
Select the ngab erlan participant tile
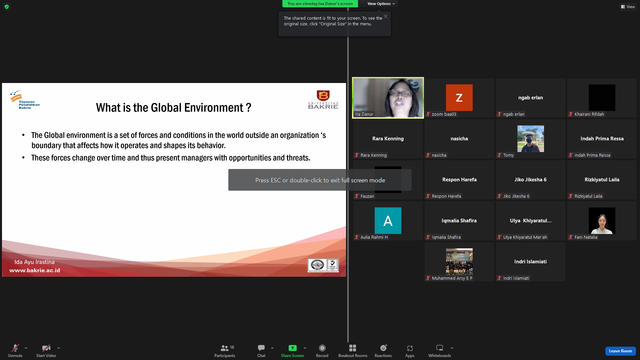pyautogui.click(x=531, y=98)
